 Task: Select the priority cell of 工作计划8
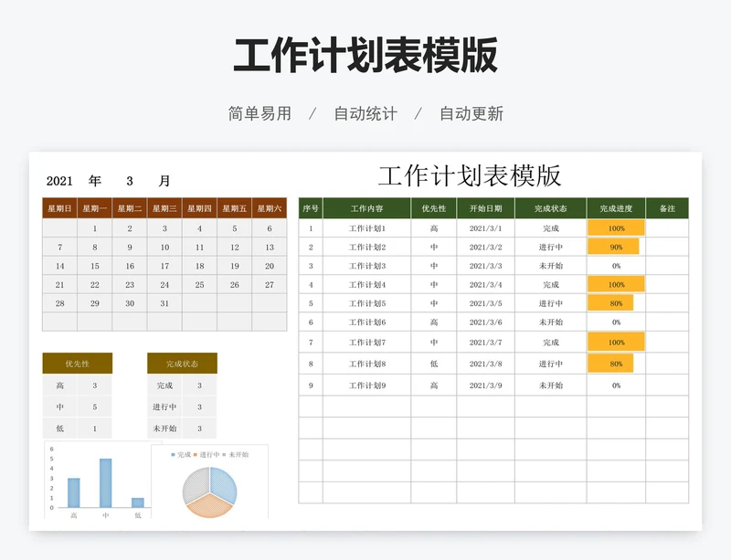tap(434, 364)
